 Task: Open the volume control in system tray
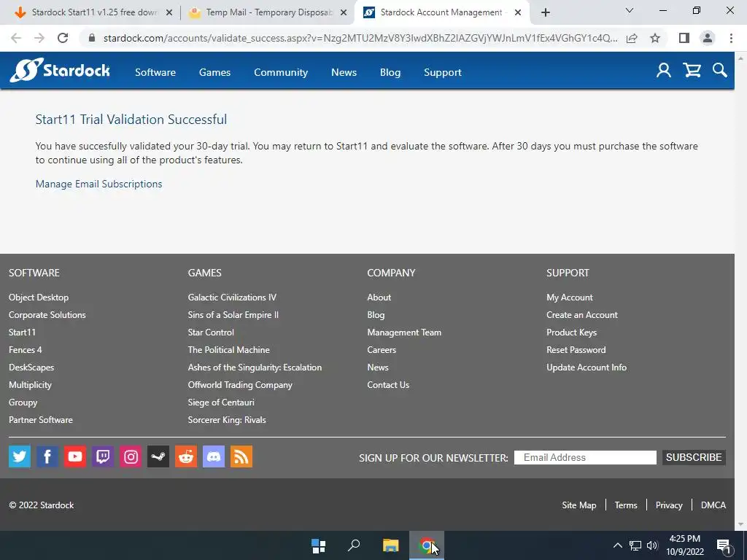tap(652, 545)
